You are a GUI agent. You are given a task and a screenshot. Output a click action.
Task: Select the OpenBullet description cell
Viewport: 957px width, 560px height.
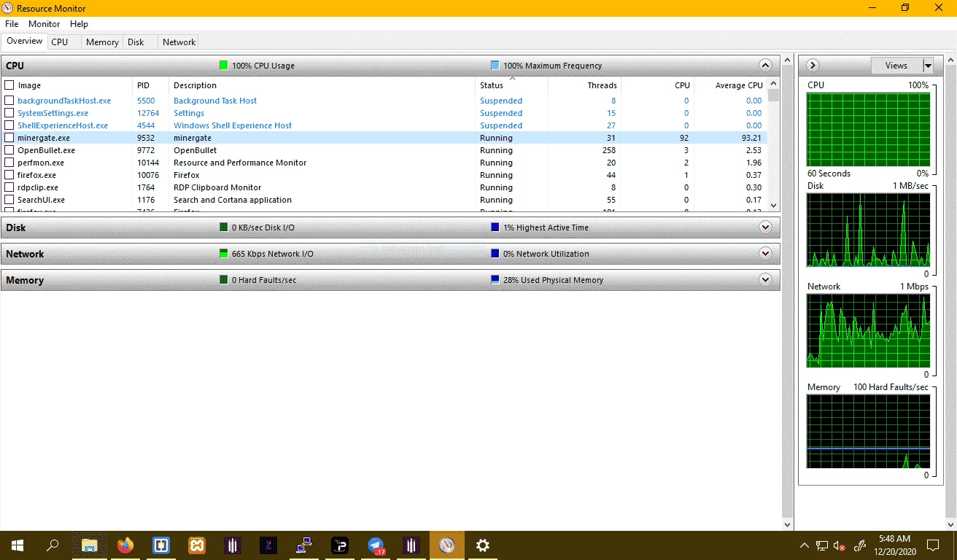tap(195, 150)
